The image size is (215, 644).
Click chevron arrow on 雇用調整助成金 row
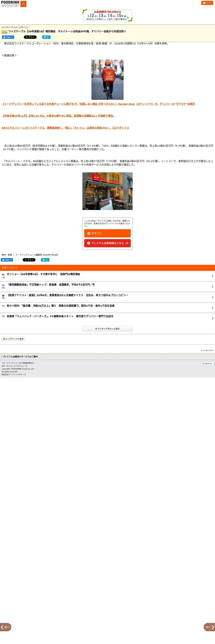212,287
